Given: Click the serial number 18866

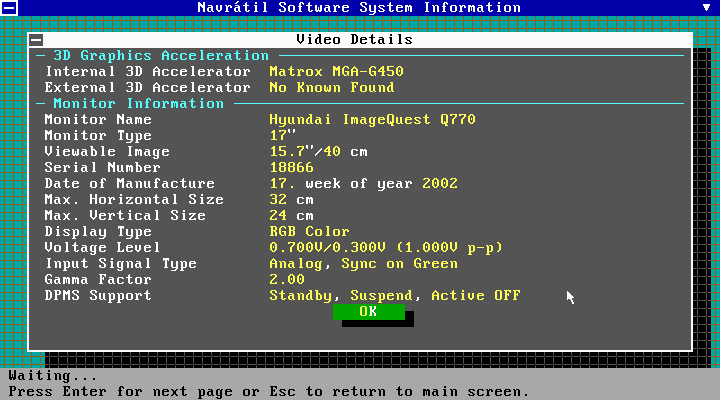Looking at the screenshot, I should (x=292, y=168).
